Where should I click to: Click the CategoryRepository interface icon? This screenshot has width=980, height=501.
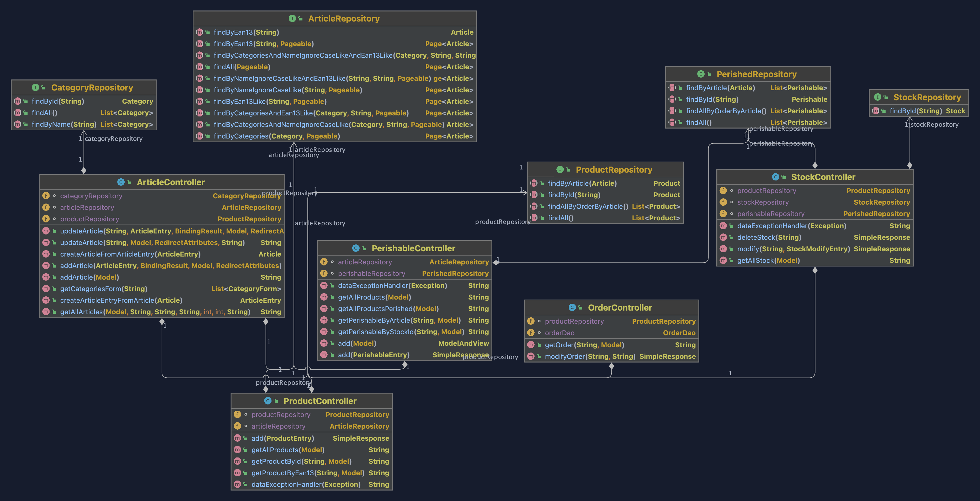click(35, 88)
